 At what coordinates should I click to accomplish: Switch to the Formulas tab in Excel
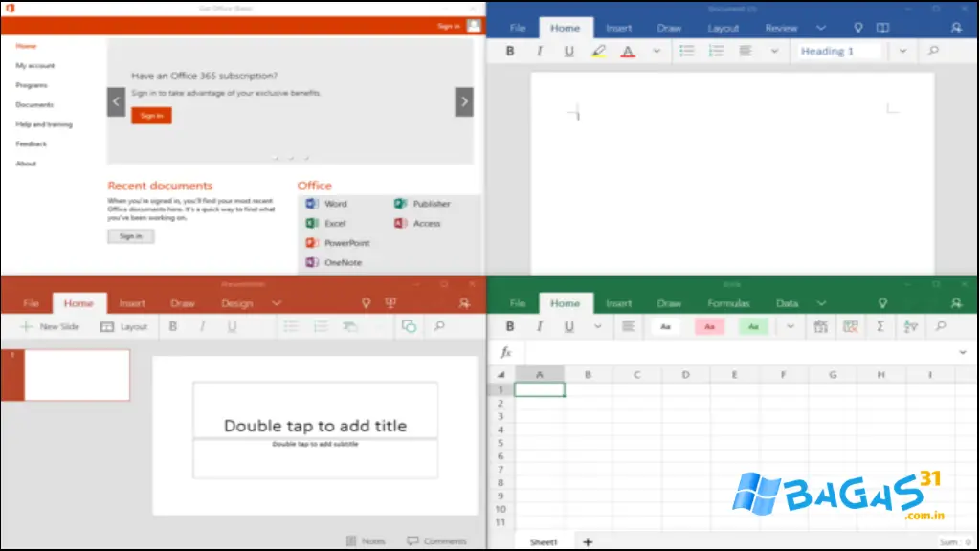(729, 302)
